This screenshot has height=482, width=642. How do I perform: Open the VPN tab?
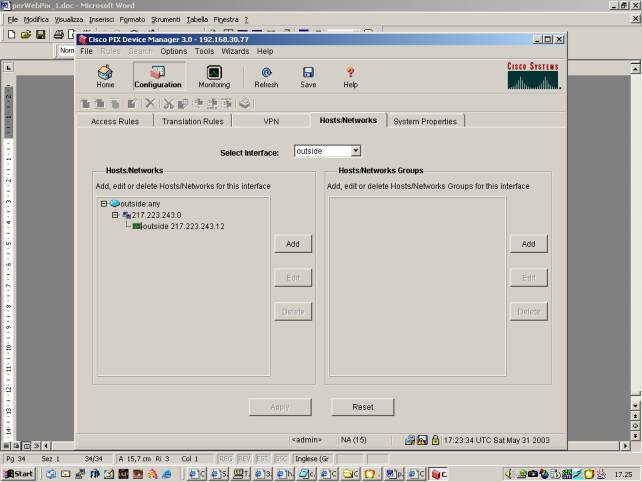point(271,121)
